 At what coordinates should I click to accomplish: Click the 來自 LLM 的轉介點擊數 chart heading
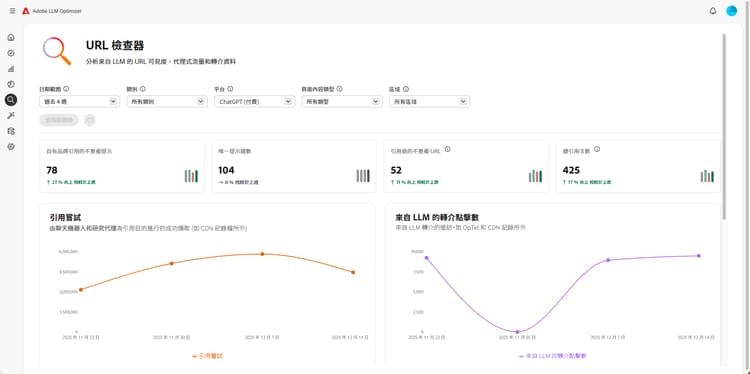pos(438,218)
